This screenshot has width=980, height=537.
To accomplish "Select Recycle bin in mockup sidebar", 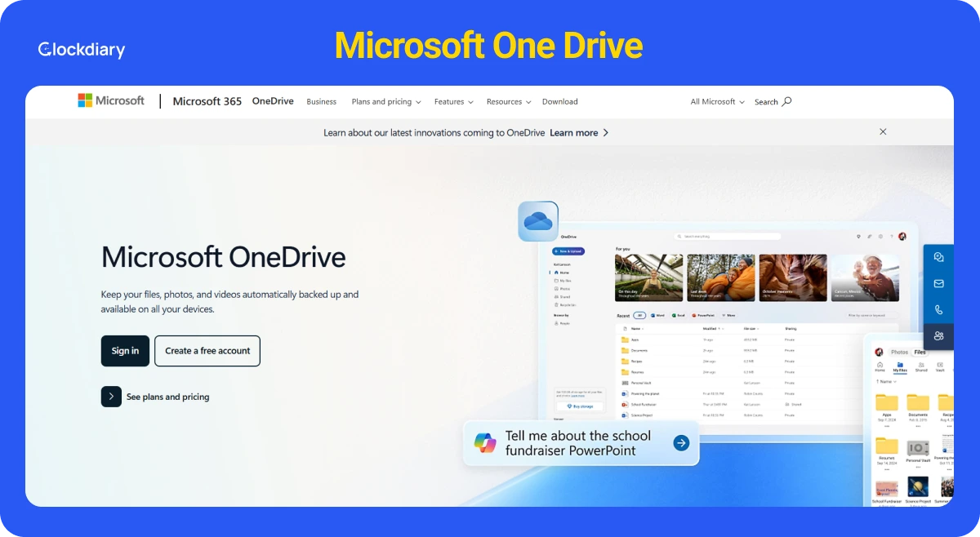I will click(565, 305).
